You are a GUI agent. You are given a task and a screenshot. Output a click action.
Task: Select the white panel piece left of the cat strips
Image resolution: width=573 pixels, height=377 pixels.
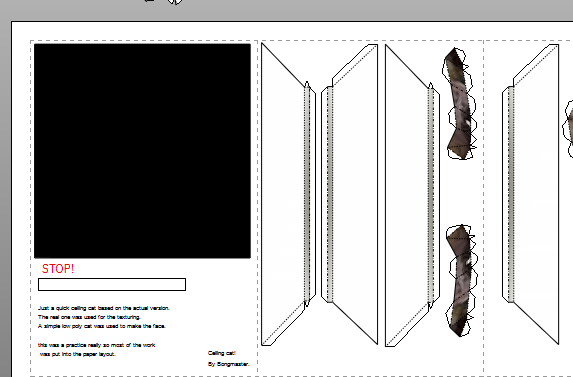412,195
